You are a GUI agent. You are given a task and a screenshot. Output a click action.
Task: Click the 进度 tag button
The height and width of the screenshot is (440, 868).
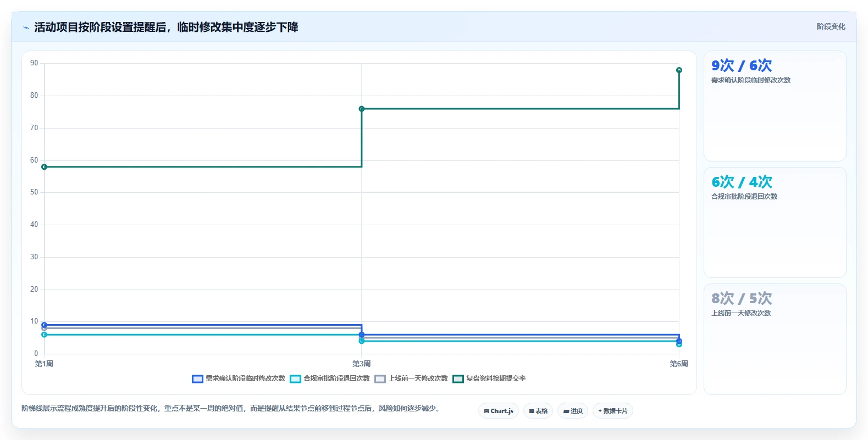(x=573, y=411)
